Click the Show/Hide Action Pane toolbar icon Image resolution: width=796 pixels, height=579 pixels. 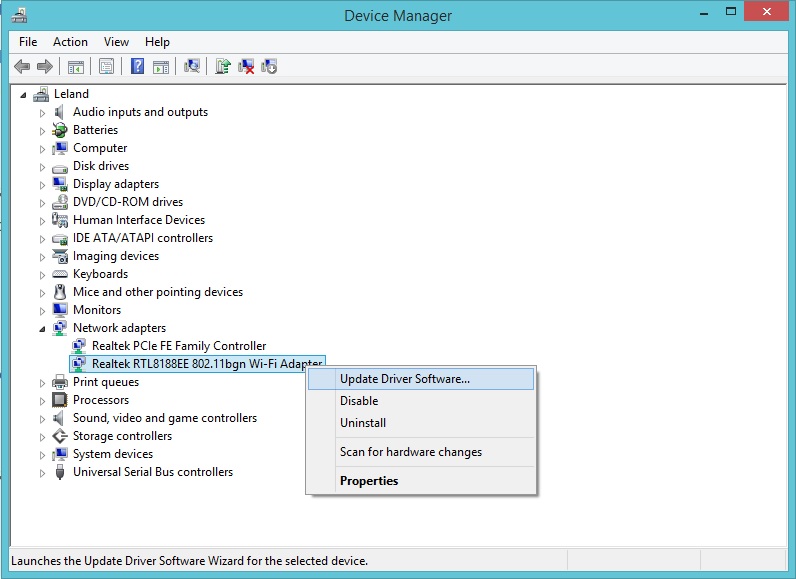[161, 66]
